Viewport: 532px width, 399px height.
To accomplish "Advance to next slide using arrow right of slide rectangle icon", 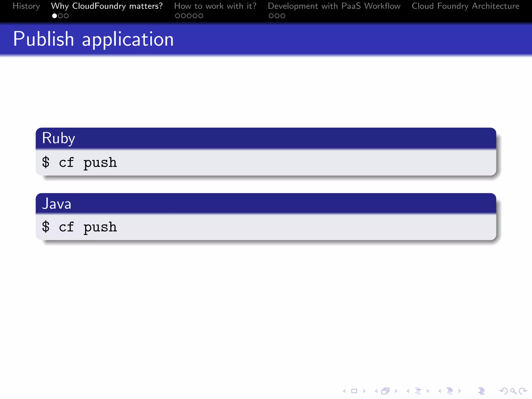I will tap(364, 391).
